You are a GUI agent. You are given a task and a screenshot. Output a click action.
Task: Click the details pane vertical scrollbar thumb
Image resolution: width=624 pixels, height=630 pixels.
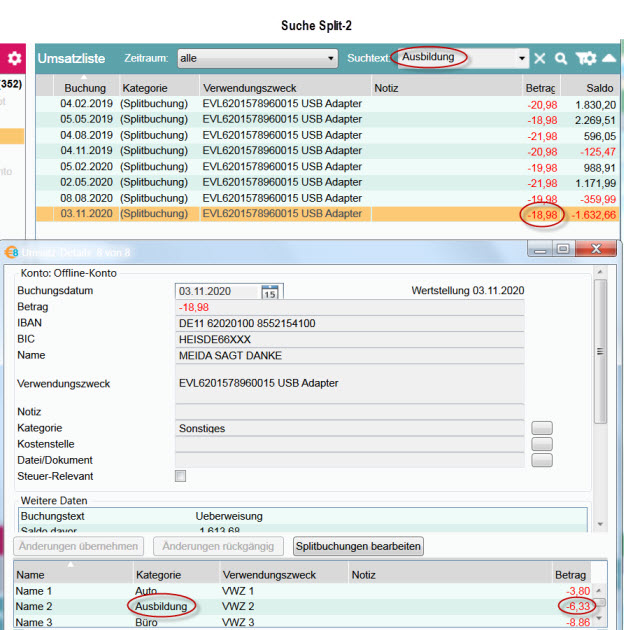point(600,352)
